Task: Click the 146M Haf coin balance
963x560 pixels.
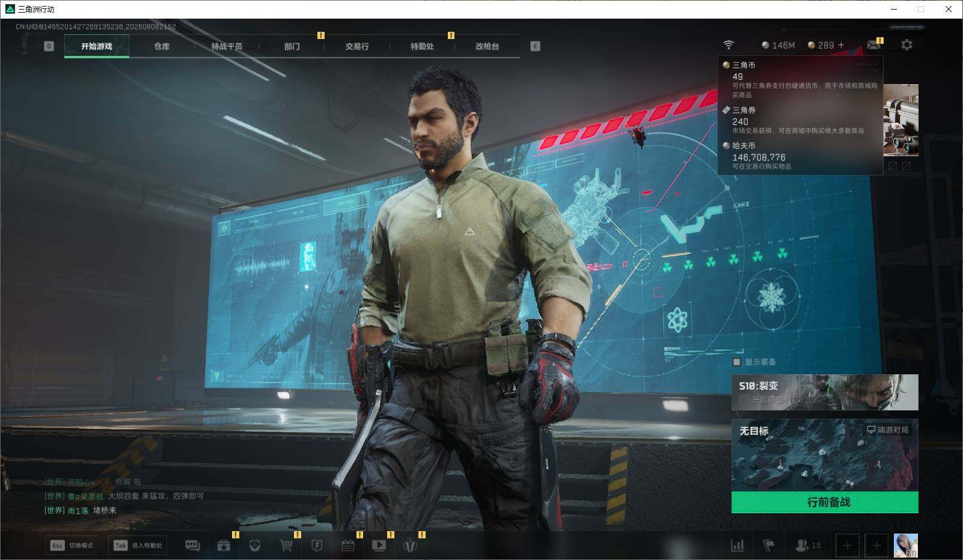Action: pyautogui.click(x=778, y=45)
